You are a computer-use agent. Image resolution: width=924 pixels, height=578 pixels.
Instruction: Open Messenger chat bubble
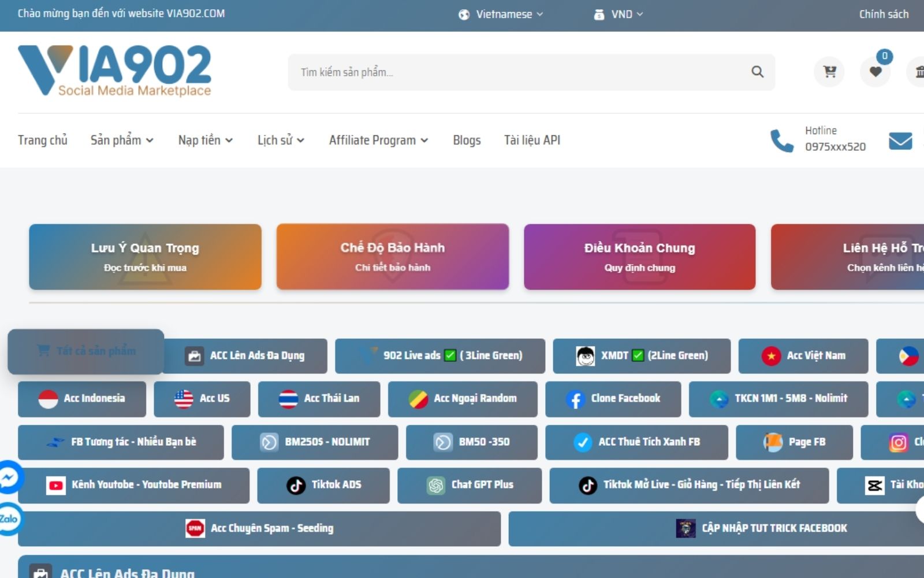9,477
